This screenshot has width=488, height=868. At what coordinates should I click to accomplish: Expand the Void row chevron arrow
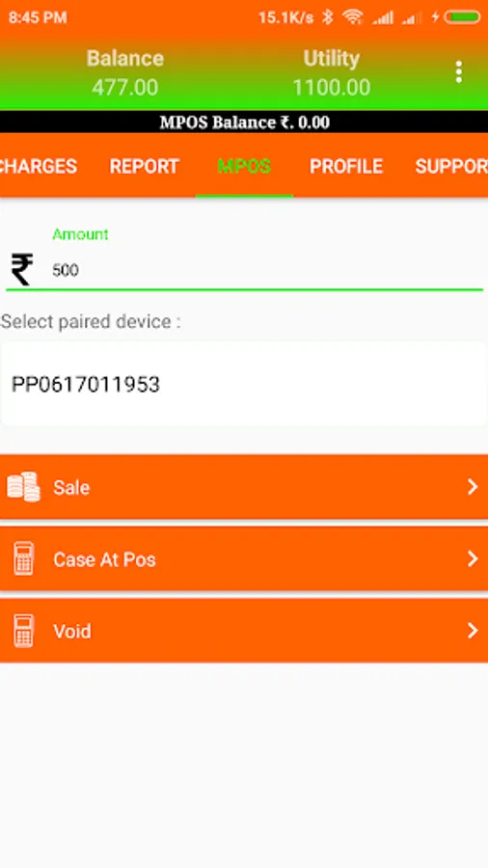(x=472, y=631)
